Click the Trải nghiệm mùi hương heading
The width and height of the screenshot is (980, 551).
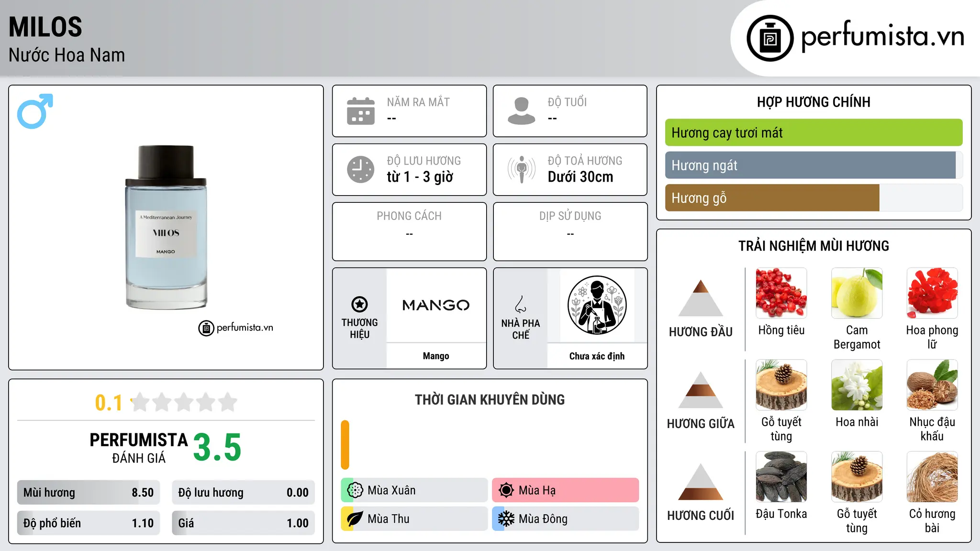(813, 246)
